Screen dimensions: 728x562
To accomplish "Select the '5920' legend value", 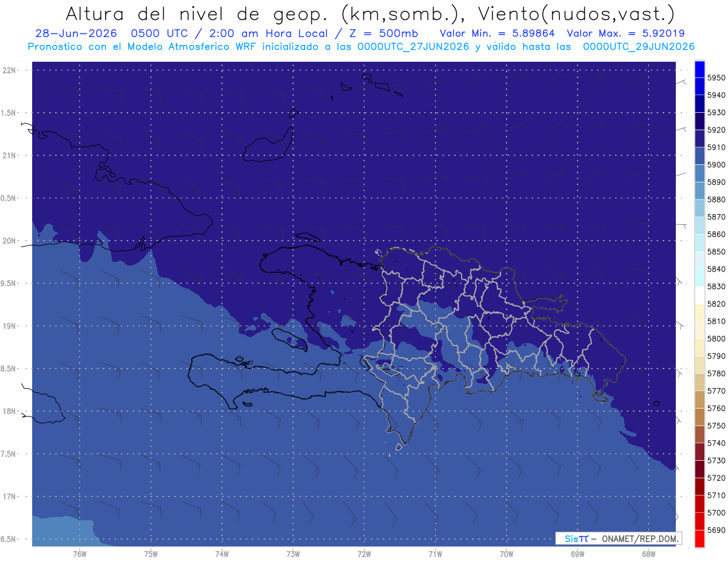I will [x=716, y=130].
